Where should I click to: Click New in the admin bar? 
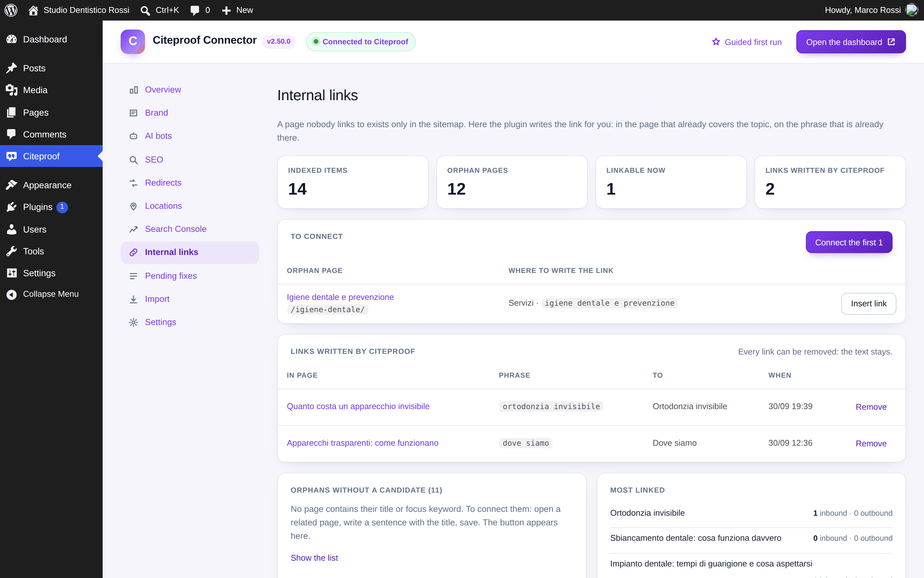pyautogui.click(x=237, y=10)
